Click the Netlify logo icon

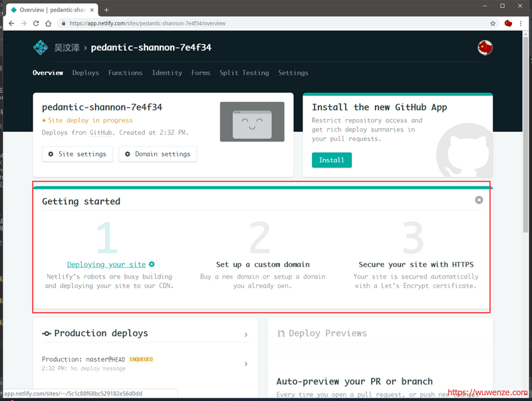pyautogui.click(x=41, y=47)
